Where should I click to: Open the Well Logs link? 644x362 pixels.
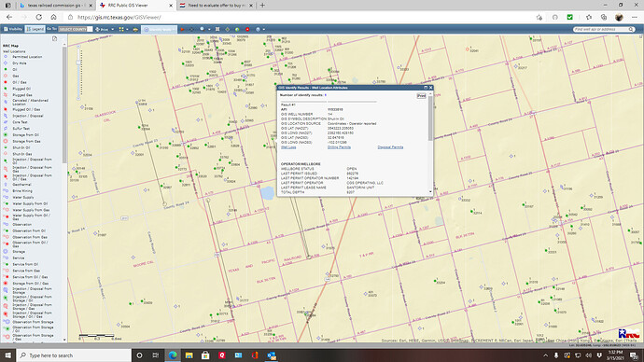(288, 146)
